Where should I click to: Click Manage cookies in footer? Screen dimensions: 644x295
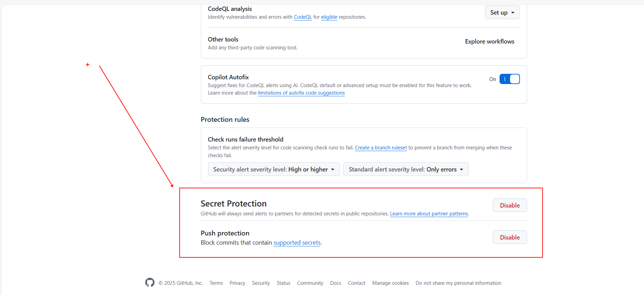click(x=390, y=283)
